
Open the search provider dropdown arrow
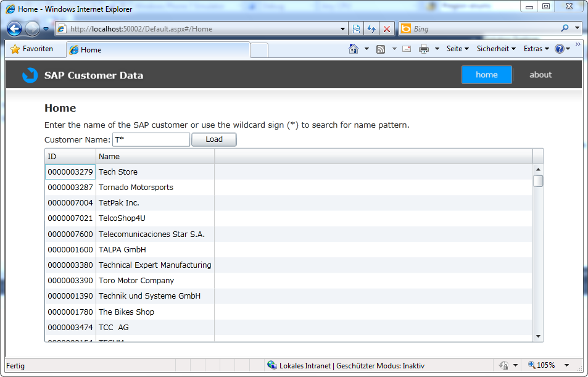click(x=577, y=28)
